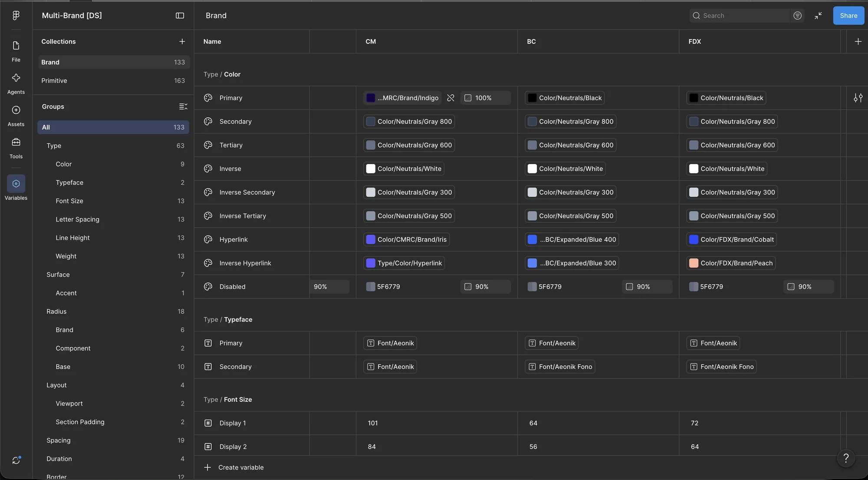
Task: Collapse all groups using the Groups list icon
Action: (183, 106)
